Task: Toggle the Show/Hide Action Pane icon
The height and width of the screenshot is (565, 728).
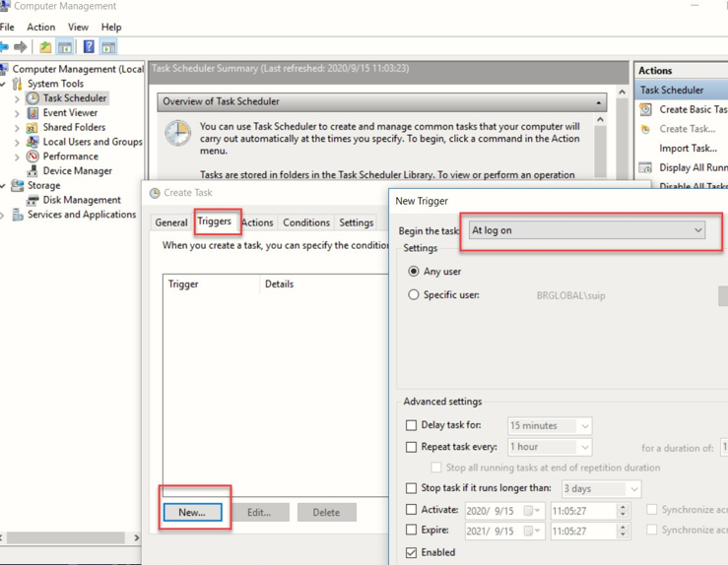Action: click(108, 47)
